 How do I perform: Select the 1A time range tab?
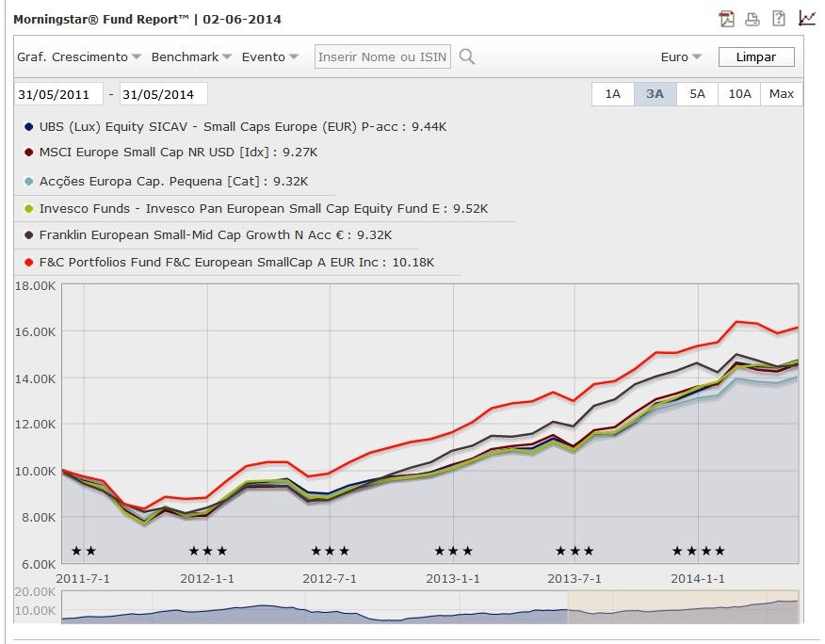coord(613,94)
